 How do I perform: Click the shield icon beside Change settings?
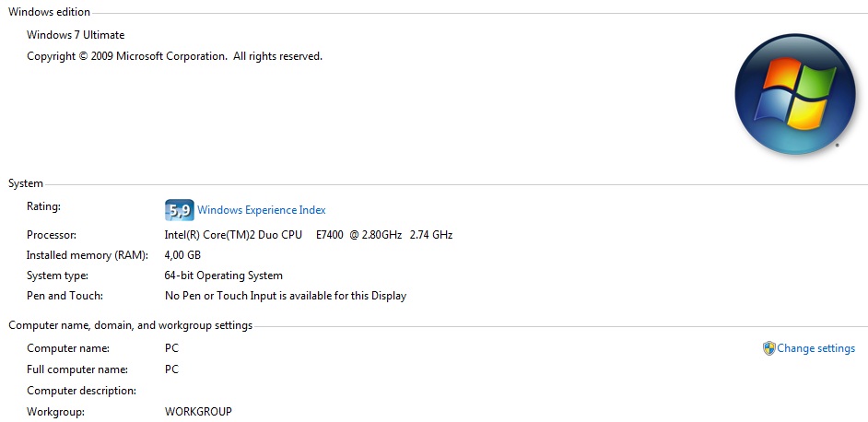pyautogui.click(x=769, y=348)
